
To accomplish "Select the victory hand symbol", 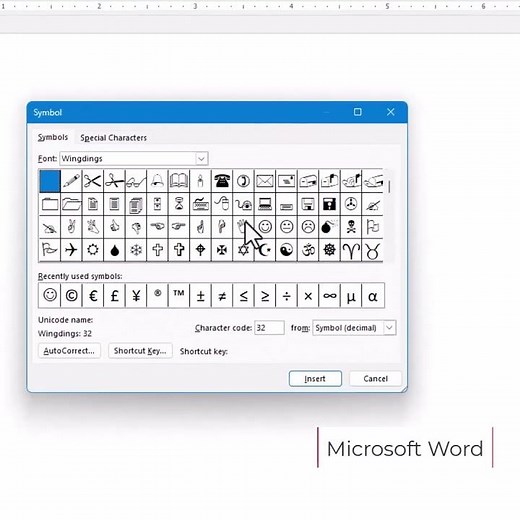I will coord(71,227).
